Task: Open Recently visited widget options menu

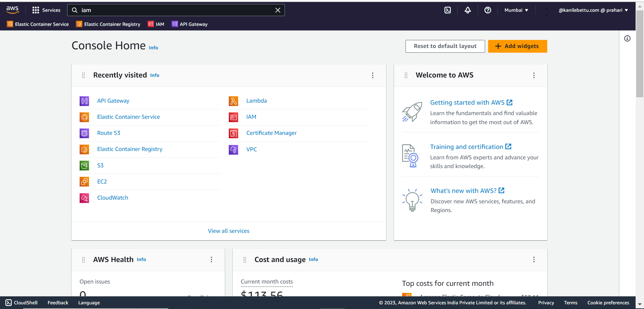Action: 373,75
